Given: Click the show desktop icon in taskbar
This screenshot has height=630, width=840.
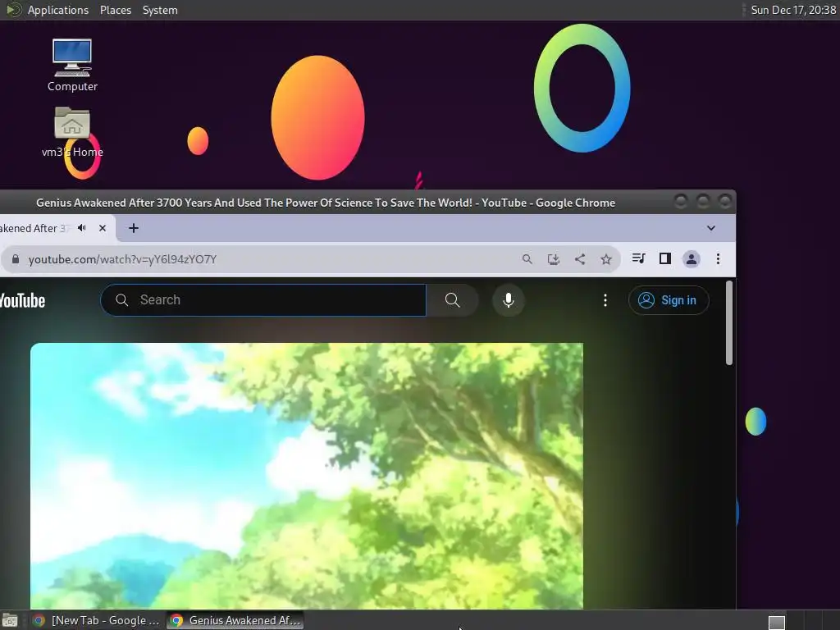Looking at the screenshot, I should [10, 620].
